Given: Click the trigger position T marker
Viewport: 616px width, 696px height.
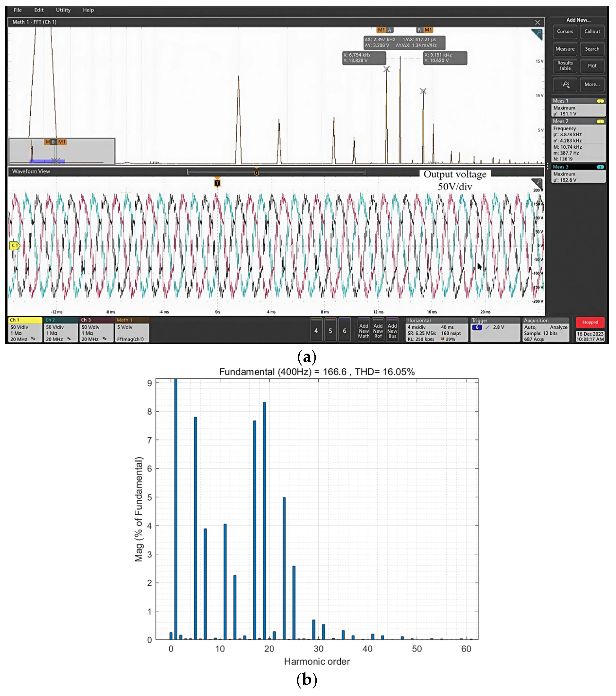Looking at the screenshot, I should (x=217, y=183).
